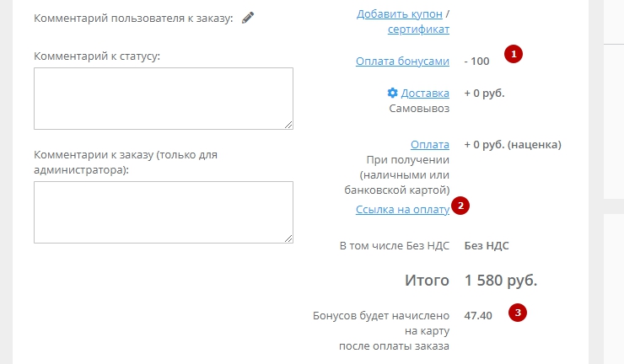This screenshot has width=624, height=364.
Task: Click the Итого amount 1 580 руб.
Action: 500,281
